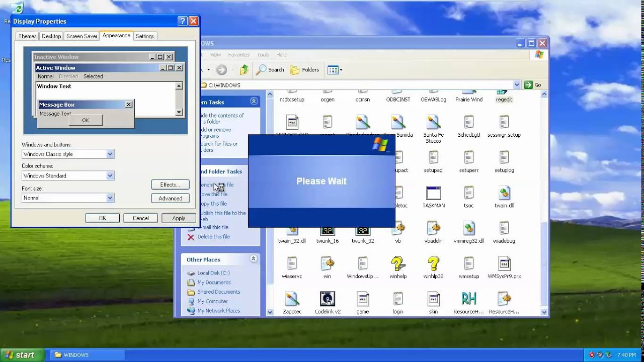Switch to the Settings tab

point(145,36)
